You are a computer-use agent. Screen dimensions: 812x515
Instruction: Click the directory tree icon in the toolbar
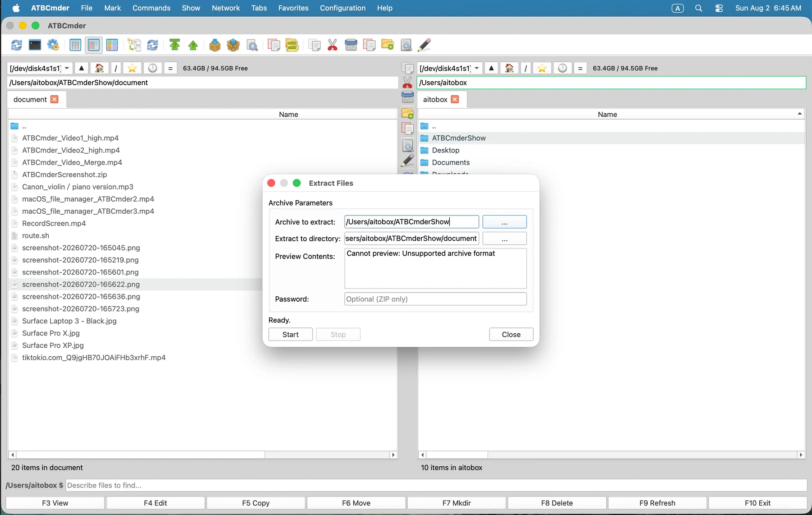click(134, 45)
